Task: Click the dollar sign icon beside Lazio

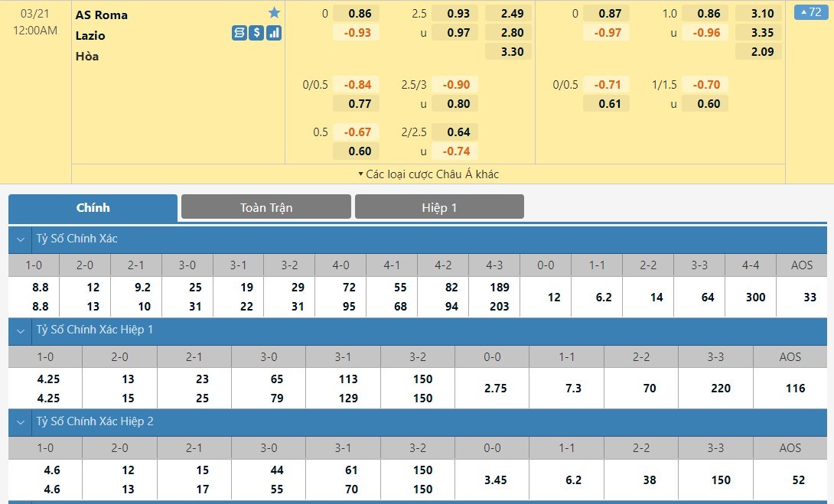Action: (256, 33)
